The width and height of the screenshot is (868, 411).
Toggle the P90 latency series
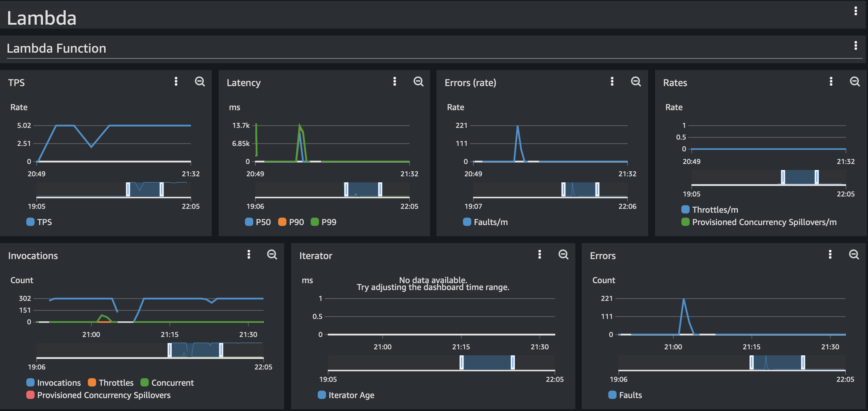[x=291, y=222]
